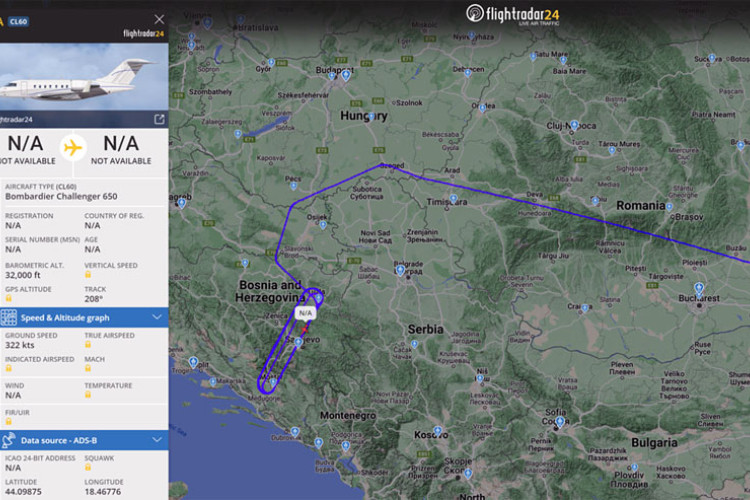750x500 pixels.
Task: Click the Data source satellite dish icon
Action: (x=9, y=440)
